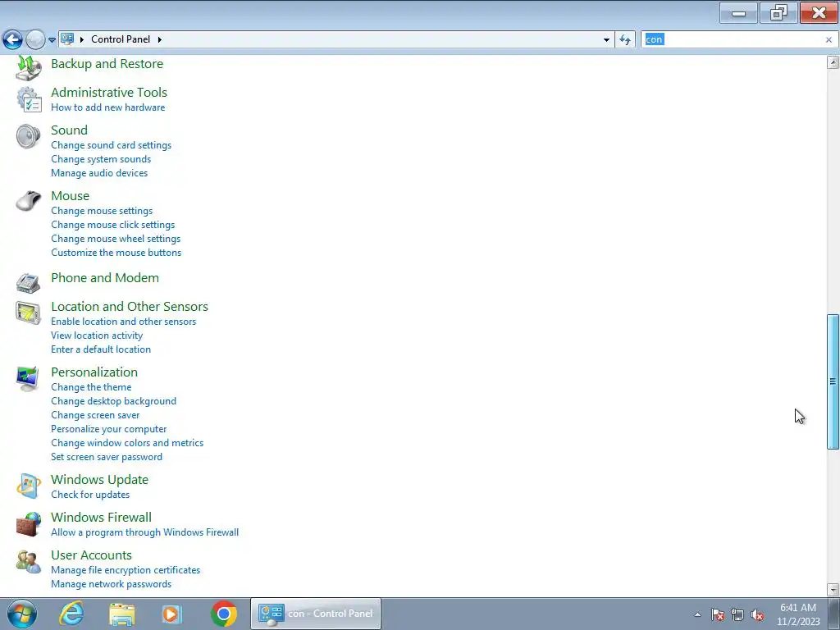
Task: Click Manage file encryption certificates
Action: tap(126, 570)
